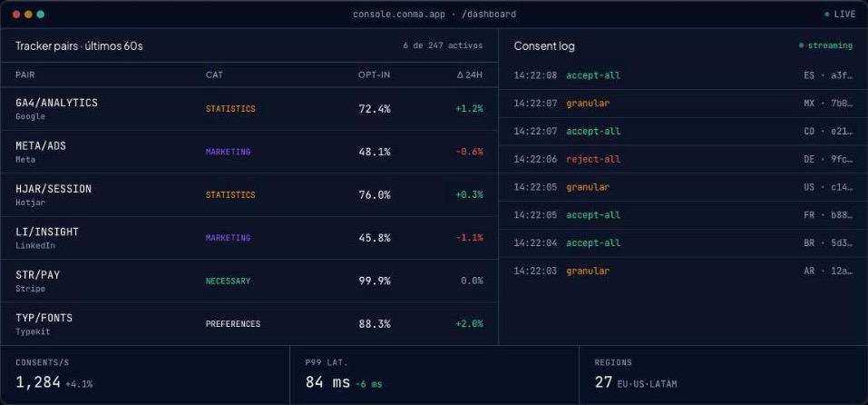Image resolution: width=868 pixels, height=405 pixels.
Task: Click the +2.0% daily change
Action: pyautogui.click(x=470, y=324)
